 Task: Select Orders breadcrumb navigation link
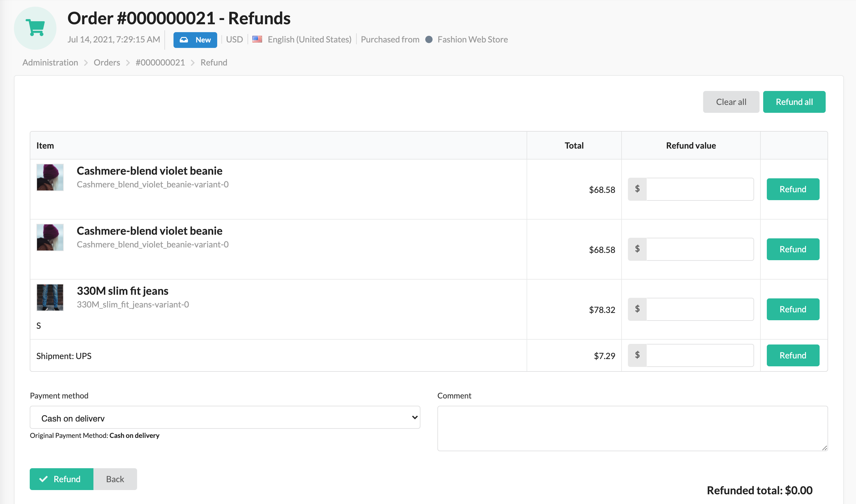106,62
